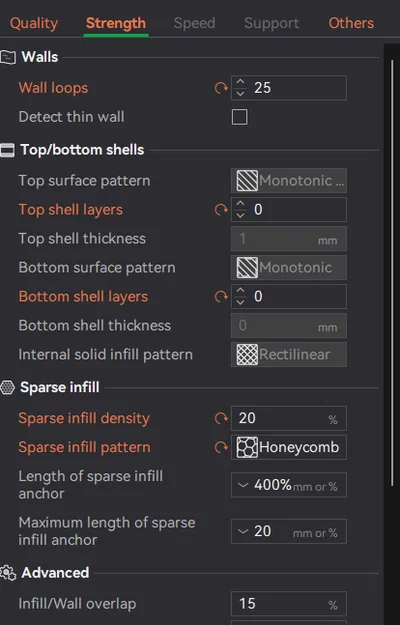The height and width of the screenshot is (625, 400).
Task: Click the Sparse infill density label
Action: 84,418
